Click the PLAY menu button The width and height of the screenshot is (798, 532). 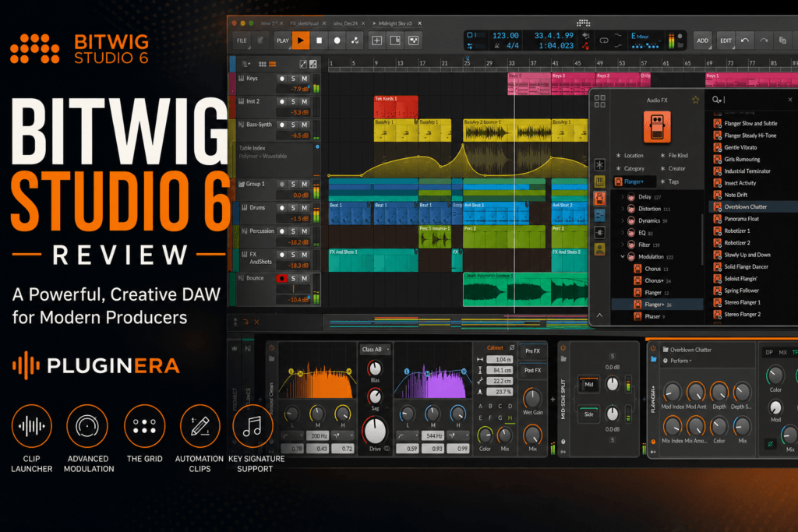pyautogui.click(x=283, y=41)
